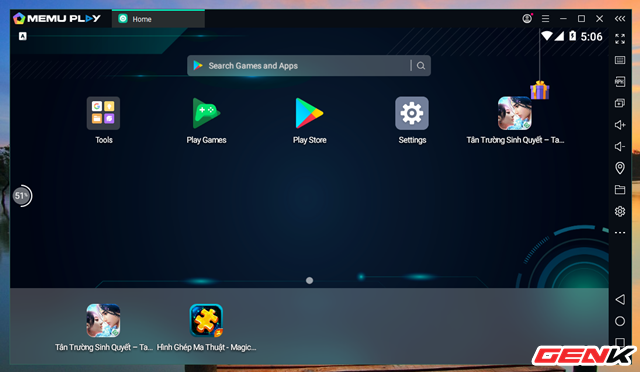Click the Wi-Fi status icon
The width and height of the screenshot is (640, 372).
pos(547,36)
